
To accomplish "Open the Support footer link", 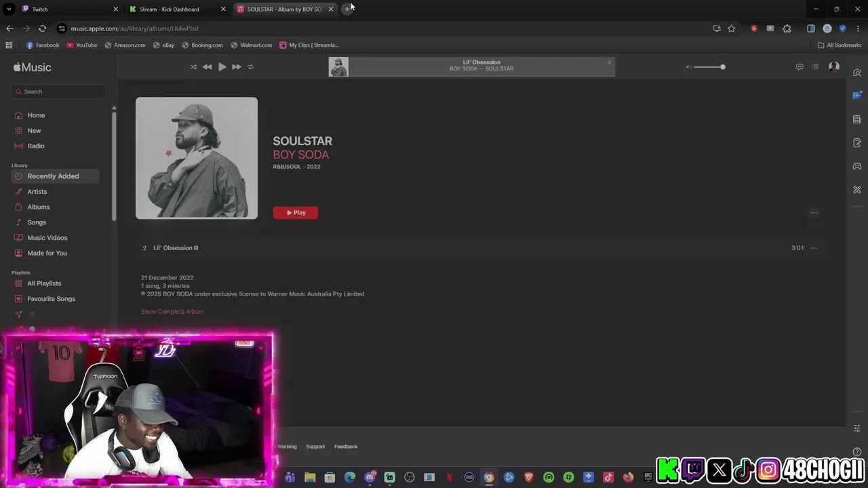I will point(315,447).
